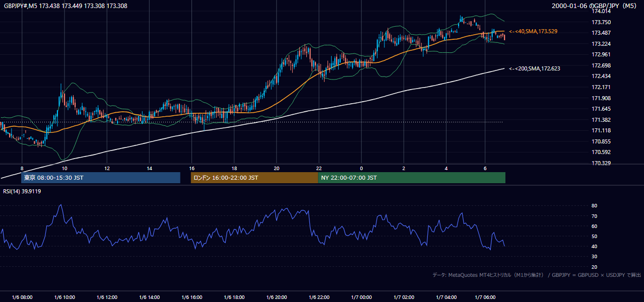
Task: Click the bottom time label 1/6 14:00
Action: tap(149, 297)
